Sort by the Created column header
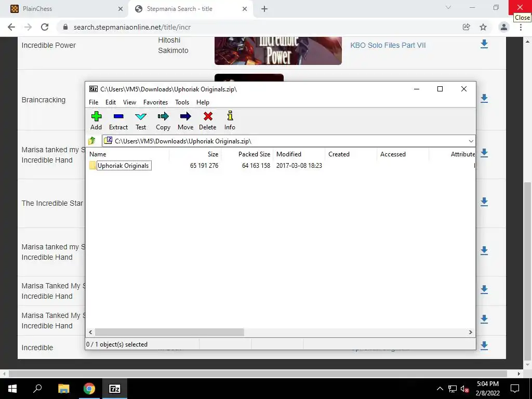Screen dimensions: 532x399 (351, 154)
